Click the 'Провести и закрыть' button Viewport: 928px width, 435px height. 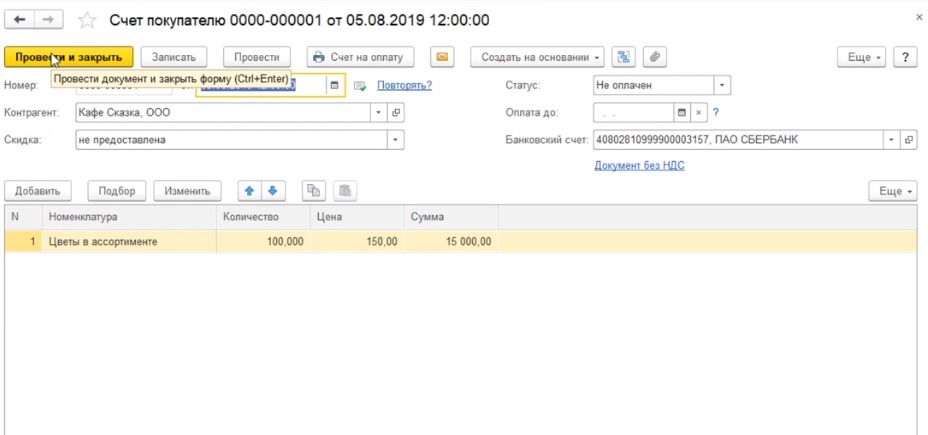pos(68,57)
